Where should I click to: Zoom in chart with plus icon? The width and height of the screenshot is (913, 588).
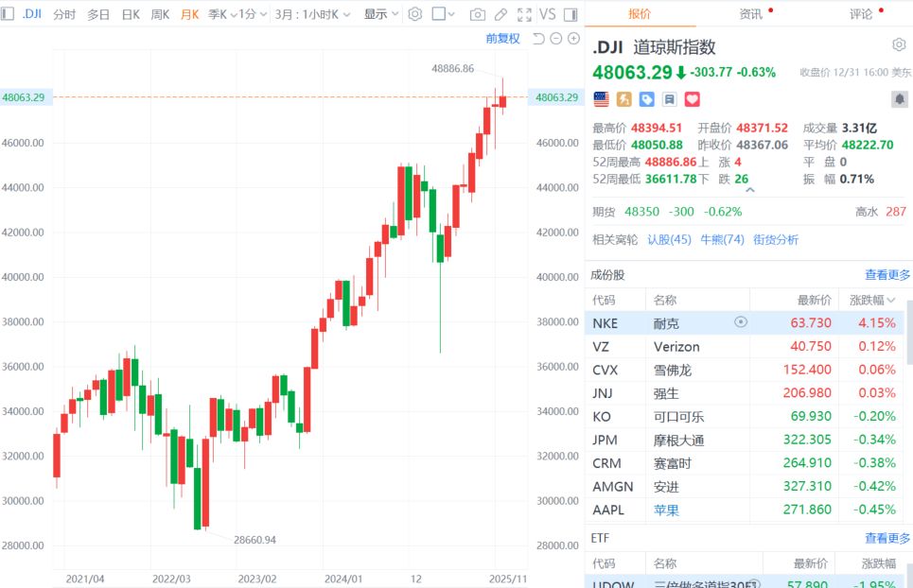point(573,38)
